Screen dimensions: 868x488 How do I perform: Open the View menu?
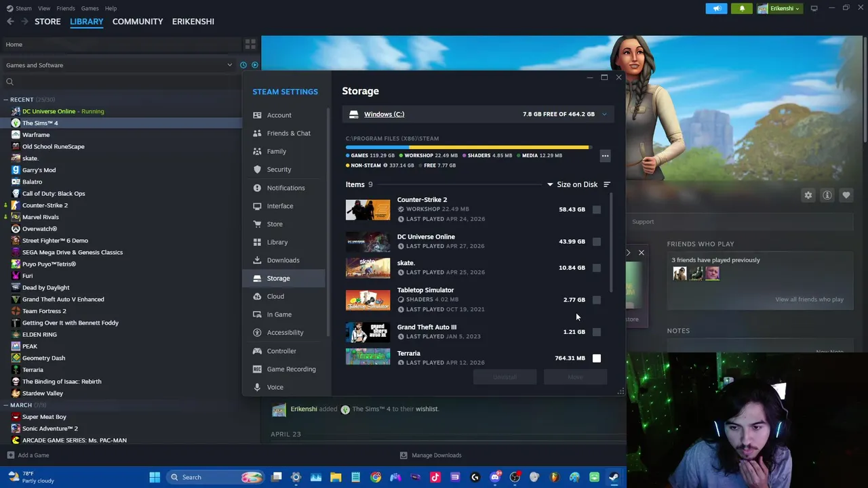[44, 8]
